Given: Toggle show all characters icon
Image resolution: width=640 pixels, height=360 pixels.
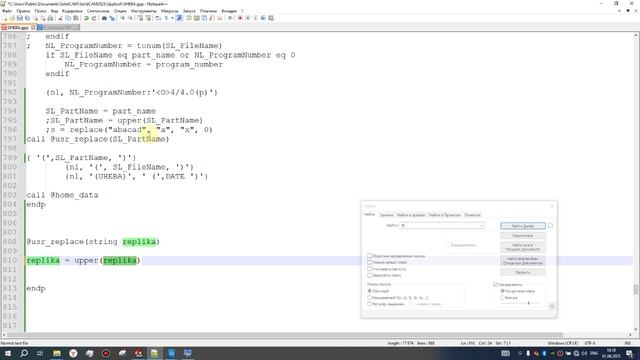Looking at the screenshot, I should [x=166, y=18].
